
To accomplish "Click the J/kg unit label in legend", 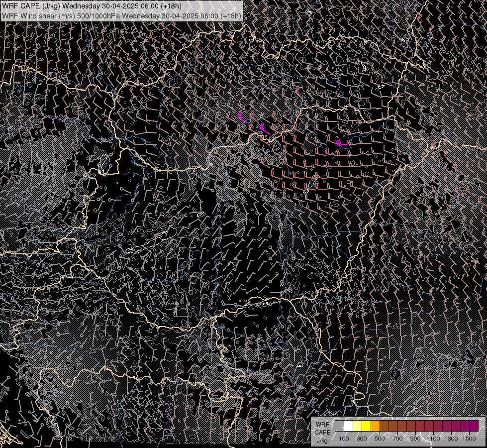I will click(x=322, y=441).
